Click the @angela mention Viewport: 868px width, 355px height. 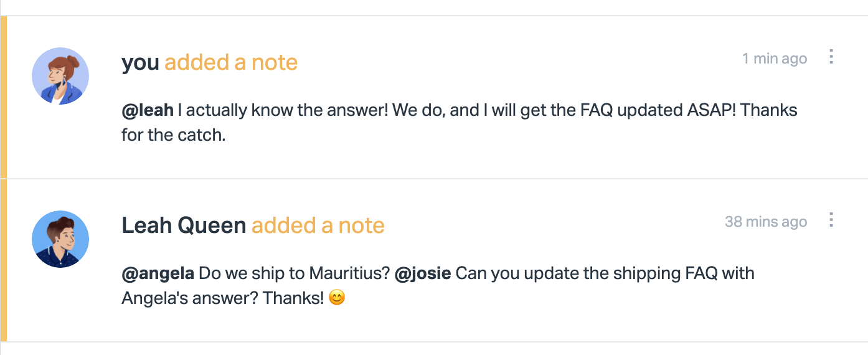tap(158, 273)
